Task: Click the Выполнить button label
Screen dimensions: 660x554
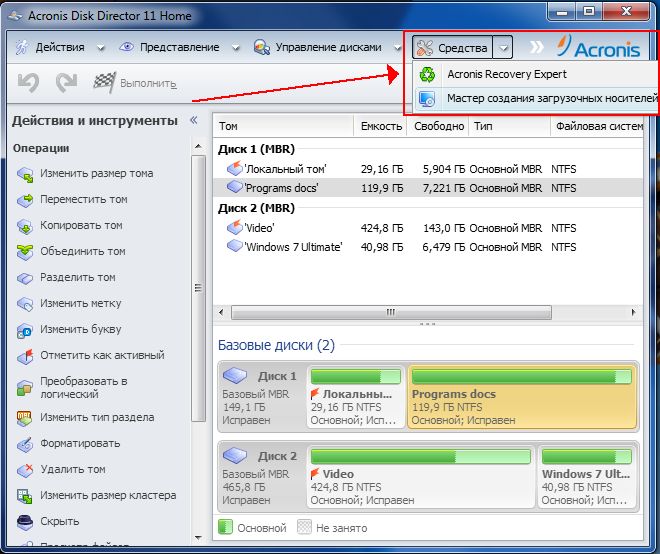Action: pyautogui.click(x=148, y=83)
